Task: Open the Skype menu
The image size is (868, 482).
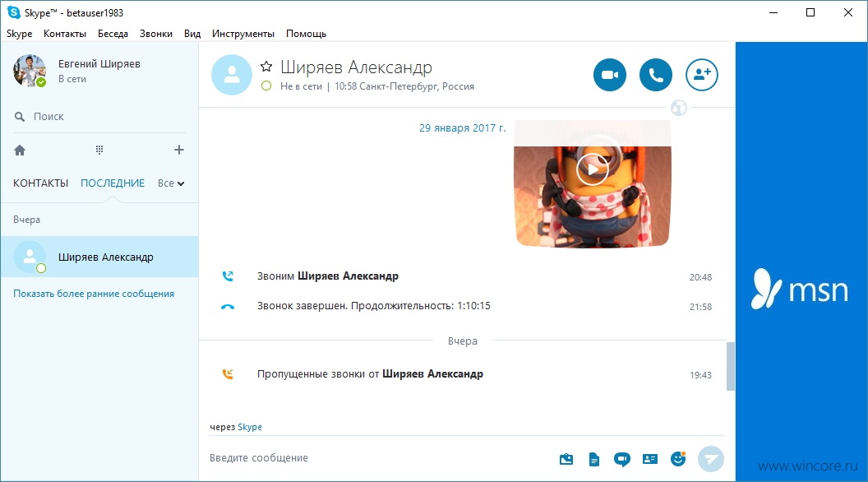Action: [20, 34]
